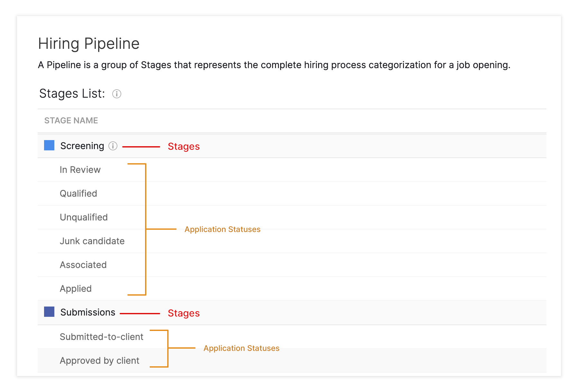578x392 pixels.
Task: Select the Applied status row
Action: (x=76, y=289)
